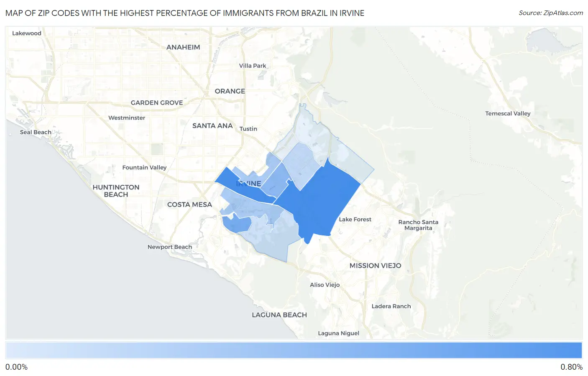Select the Orange city label
Image resolution: width=588 pixels, height=376 pixels.
(x=230, y=91)
